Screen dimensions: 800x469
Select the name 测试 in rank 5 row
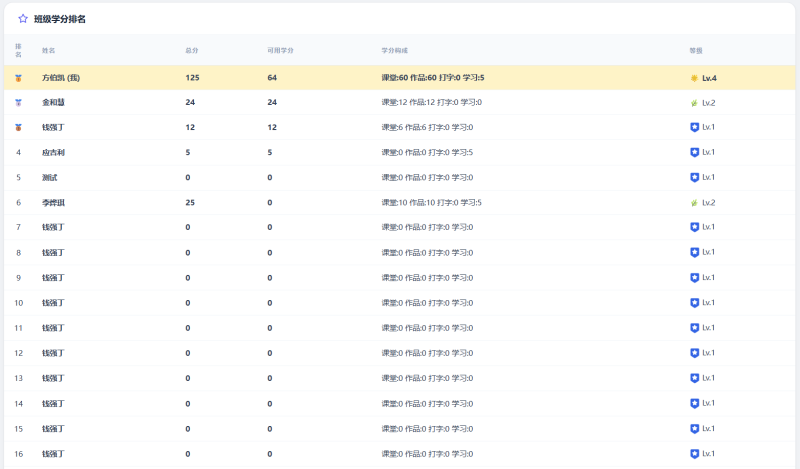(49, 177)
